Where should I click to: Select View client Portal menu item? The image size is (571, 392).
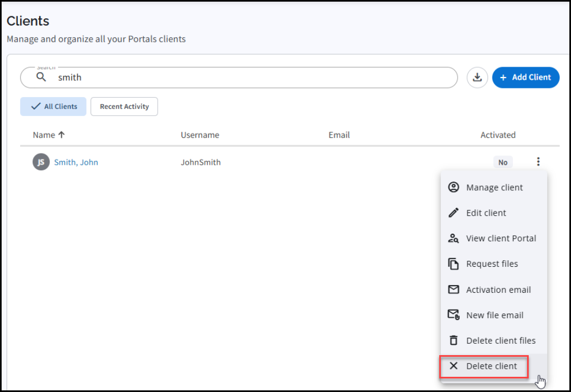(x=494, y=239)
